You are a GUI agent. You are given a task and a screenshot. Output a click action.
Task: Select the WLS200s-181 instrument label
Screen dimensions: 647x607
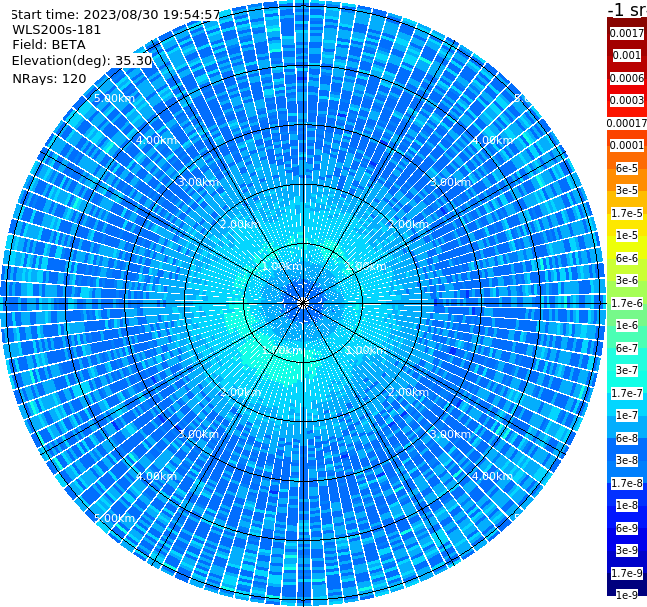click(x=57, y=30)
